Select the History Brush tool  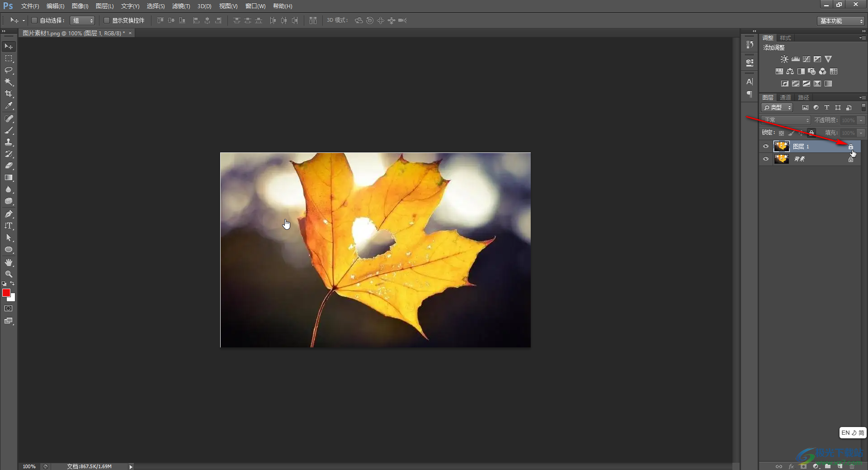(x=9, y=154)
